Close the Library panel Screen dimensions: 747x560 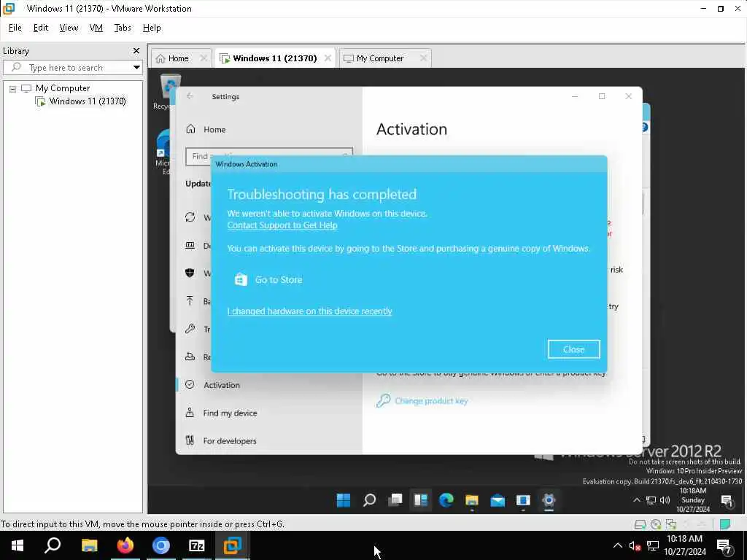click(136, 50)
